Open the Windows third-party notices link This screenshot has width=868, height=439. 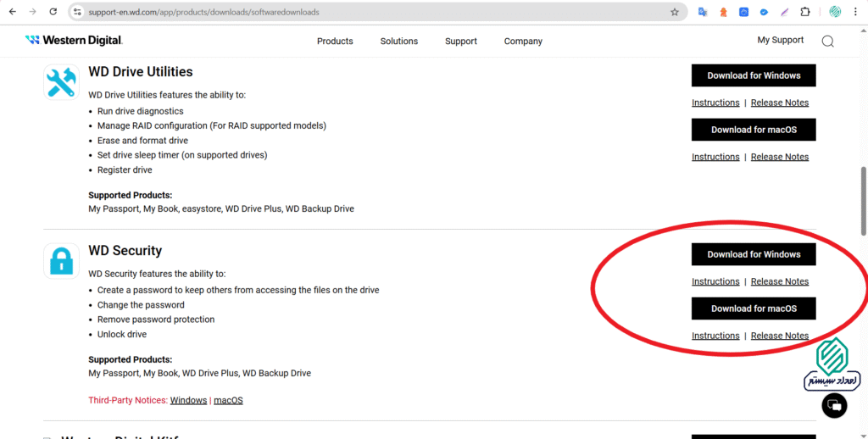[188, 400]
